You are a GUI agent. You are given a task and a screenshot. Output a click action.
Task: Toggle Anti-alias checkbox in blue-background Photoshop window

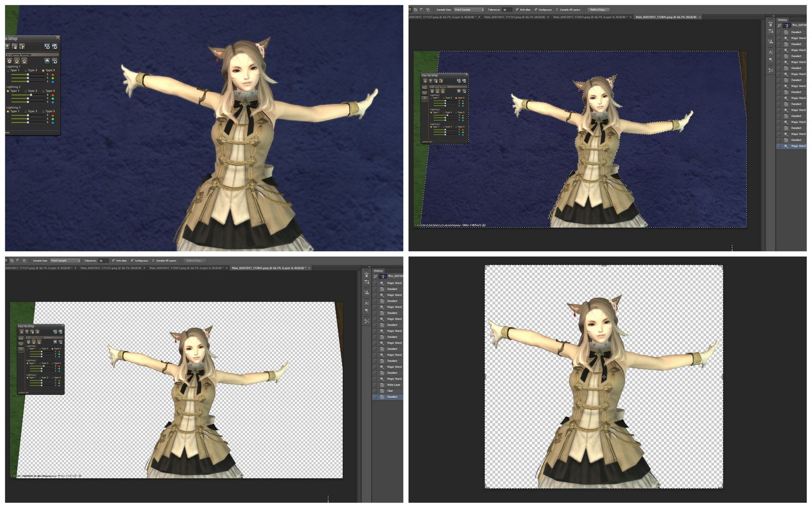click(x=517, y=9)
